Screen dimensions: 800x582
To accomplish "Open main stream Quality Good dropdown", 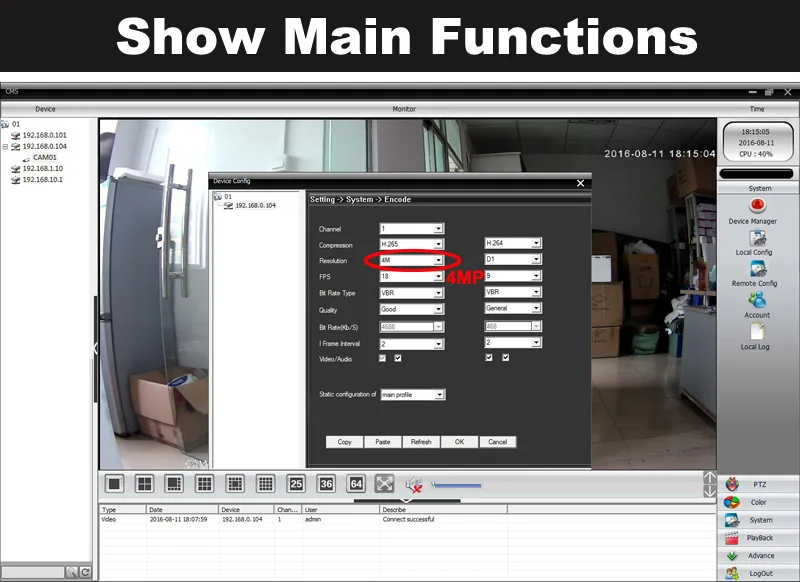I will pyautogui.click(x=412, y=309).
